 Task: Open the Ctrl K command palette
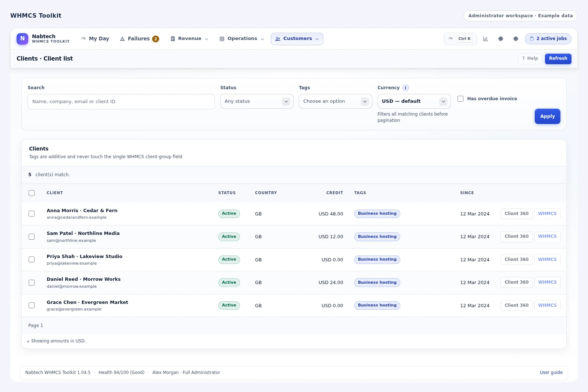460,39
